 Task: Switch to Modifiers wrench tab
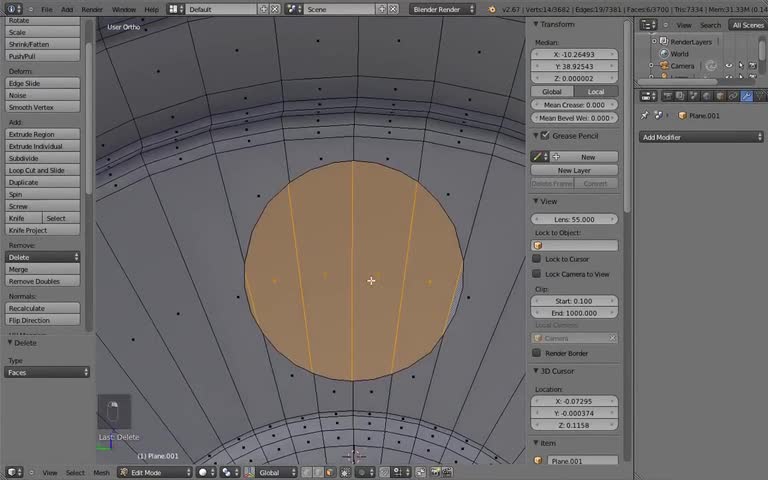click(746, 96)
